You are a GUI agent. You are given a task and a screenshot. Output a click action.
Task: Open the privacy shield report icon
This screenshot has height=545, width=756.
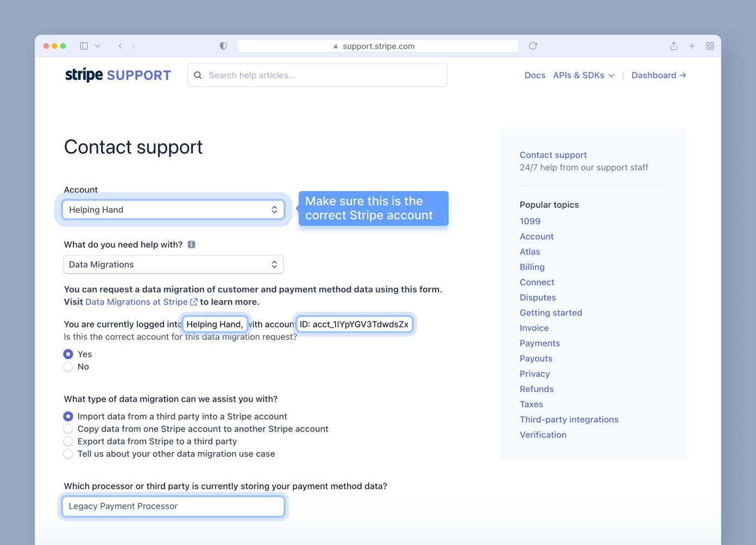click(223, 46)
